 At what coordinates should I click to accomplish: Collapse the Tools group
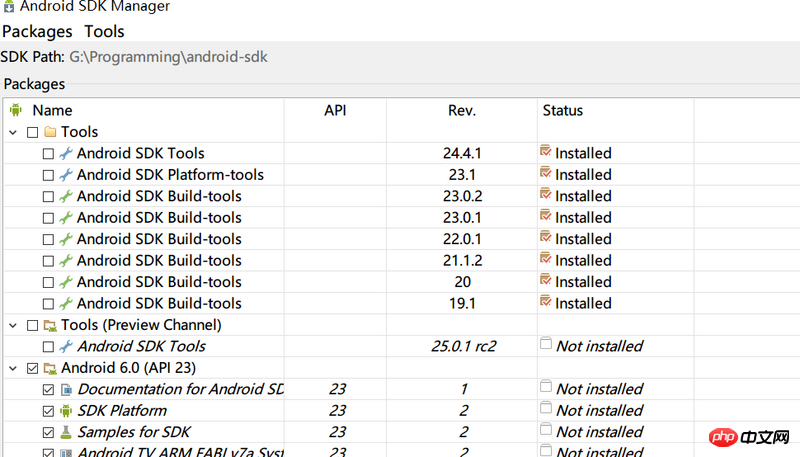point(13,132)
